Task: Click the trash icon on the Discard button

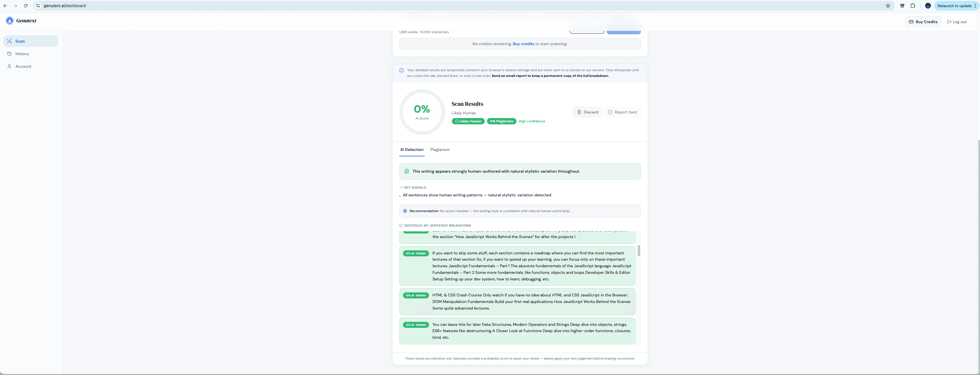Action: coord(579,112)
